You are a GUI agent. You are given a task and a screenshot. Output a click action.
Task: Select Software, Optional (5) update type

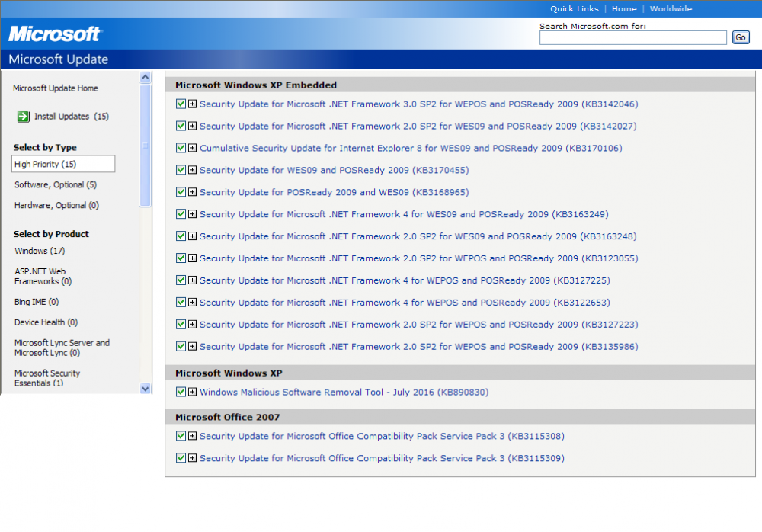click(56, 184)
